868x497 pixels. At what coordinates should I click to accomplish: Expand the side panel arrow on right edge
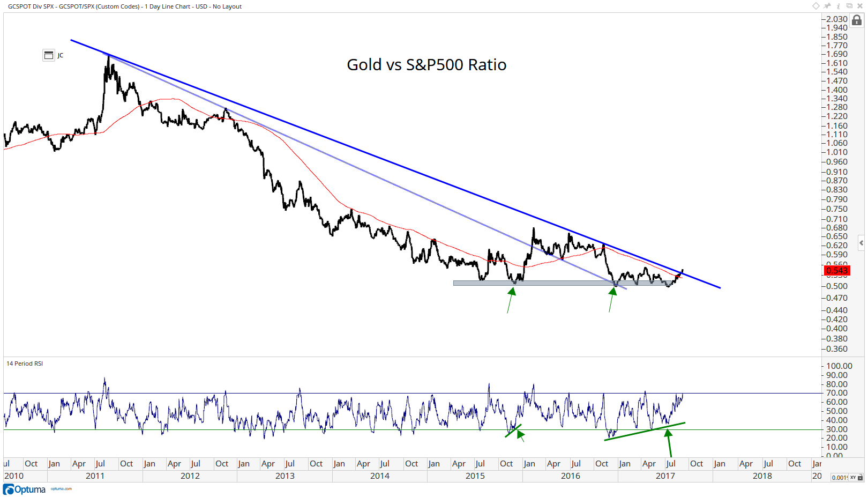[x=861, y=243]
